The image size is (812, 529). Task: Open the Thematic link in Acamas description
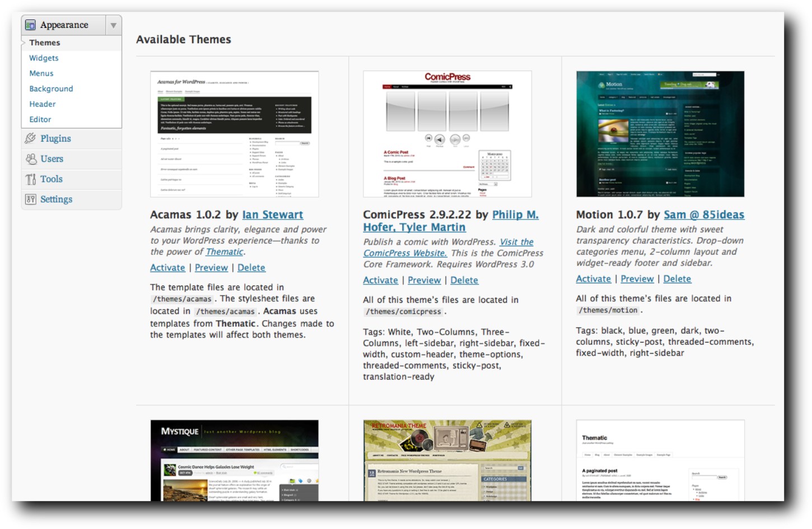click(225, 252)
